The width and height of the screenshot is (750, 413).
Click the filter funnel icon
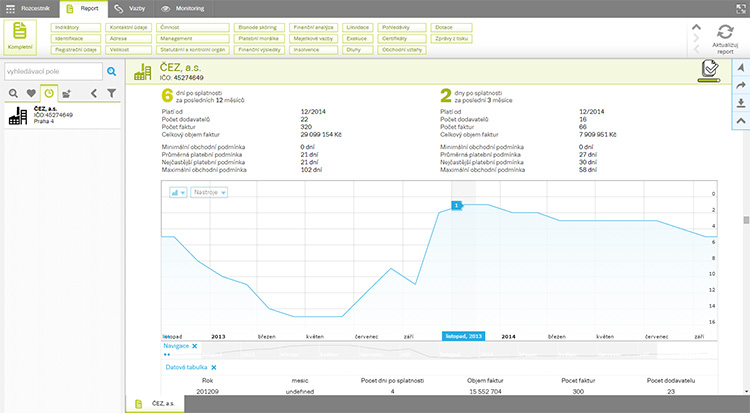[111, 93]
